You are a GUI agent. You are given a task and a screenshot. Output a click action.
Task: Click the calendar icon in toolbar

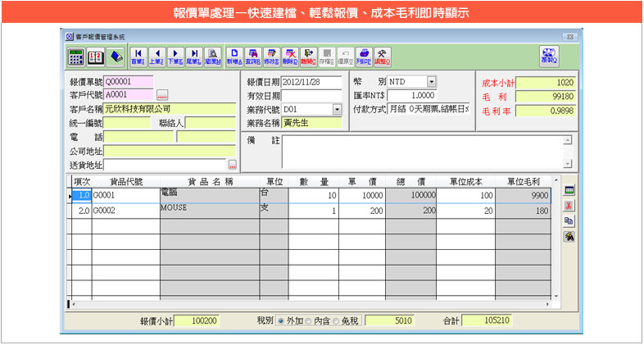pyautogui.click(x=96, y=57)
